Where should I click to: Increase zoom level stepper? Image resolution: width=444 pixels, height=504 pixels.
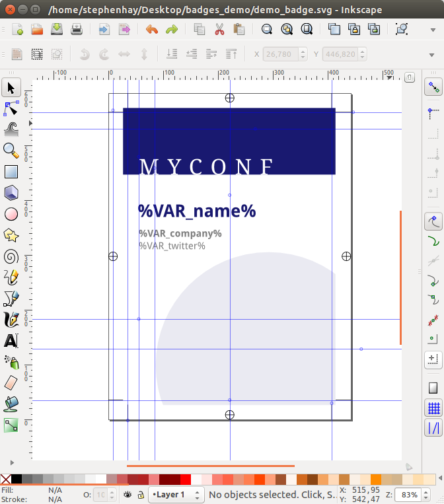425,492
